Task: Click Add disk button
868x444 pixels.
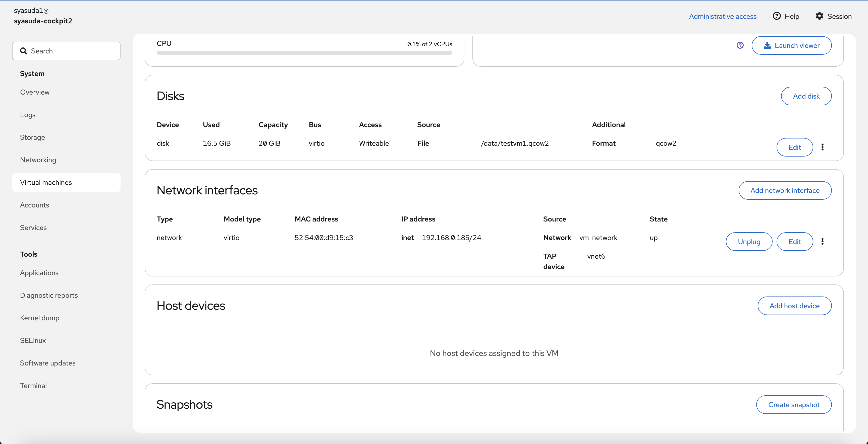Action: tap(806, 96)
